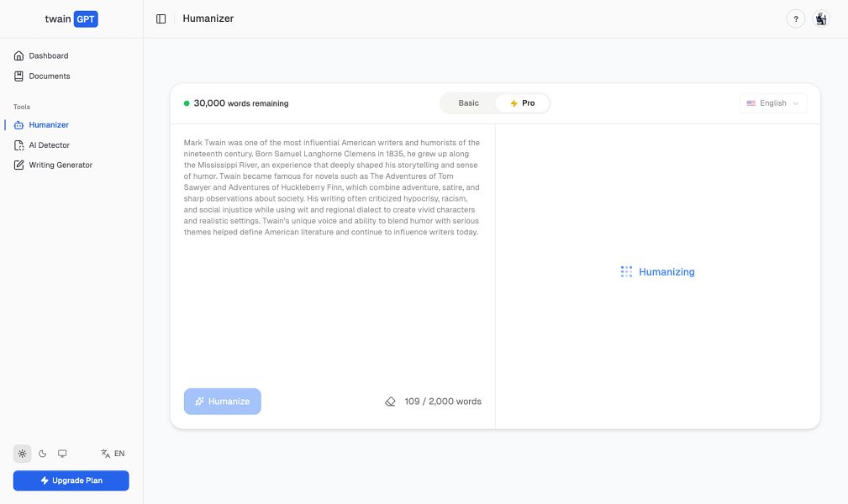The height and width of the screenshot is (504, 848).
Task: Click the Humanizer page title
Action: [208, 18]
